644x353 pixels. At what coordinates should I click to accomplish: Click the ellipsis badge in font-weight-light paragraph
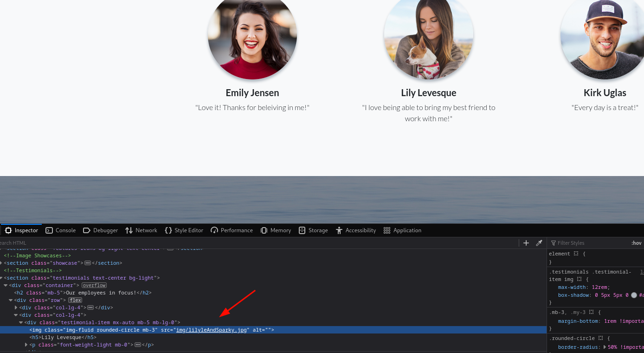coord(137,345)
